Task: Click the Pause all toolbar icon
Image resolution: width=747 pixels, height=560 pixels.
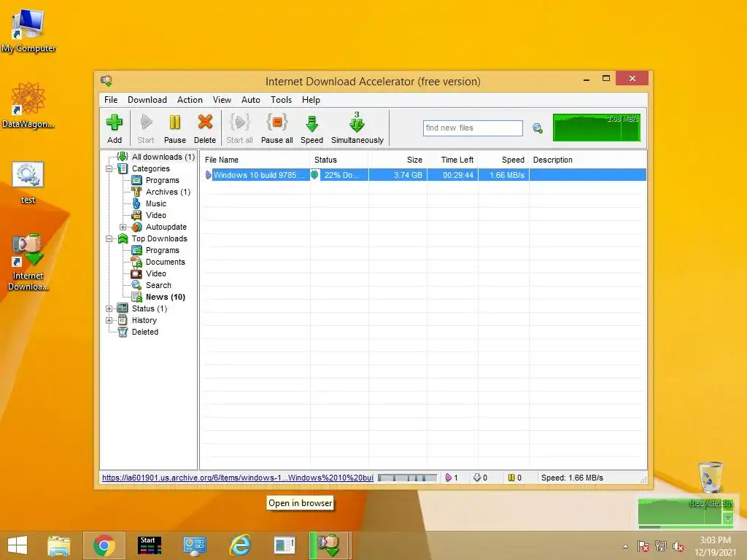Action: [276, 128]
